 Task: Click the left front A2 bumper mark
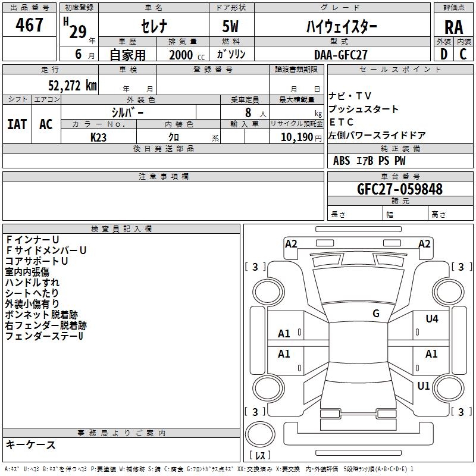point(291,244)
